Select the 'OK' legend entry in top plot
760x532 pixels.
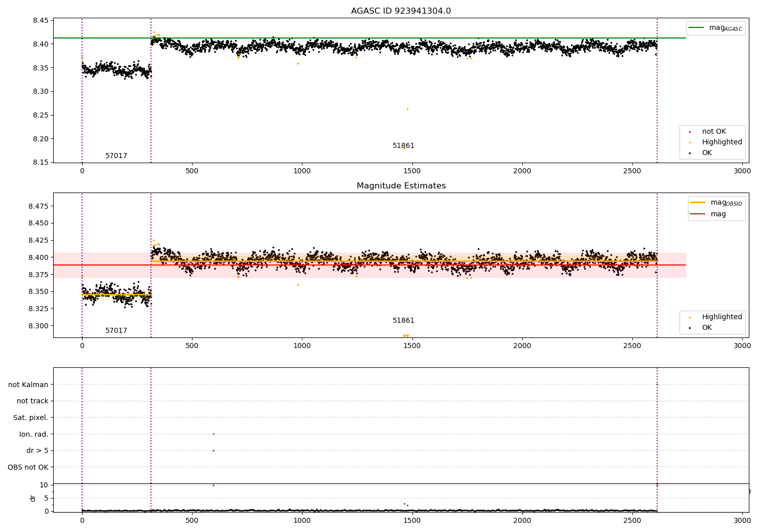coord(707,153)
